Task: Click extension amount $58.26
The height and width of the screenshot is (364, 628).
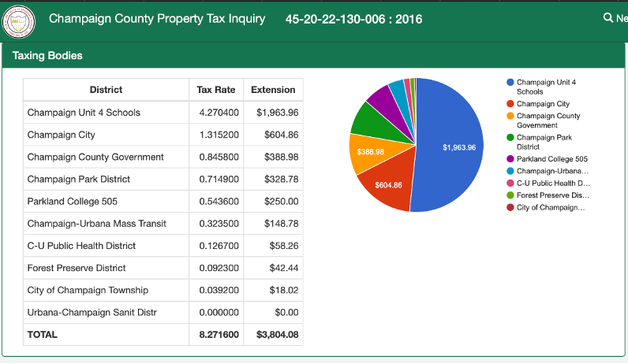Action: pyautogui.click(x=283, y=246)
